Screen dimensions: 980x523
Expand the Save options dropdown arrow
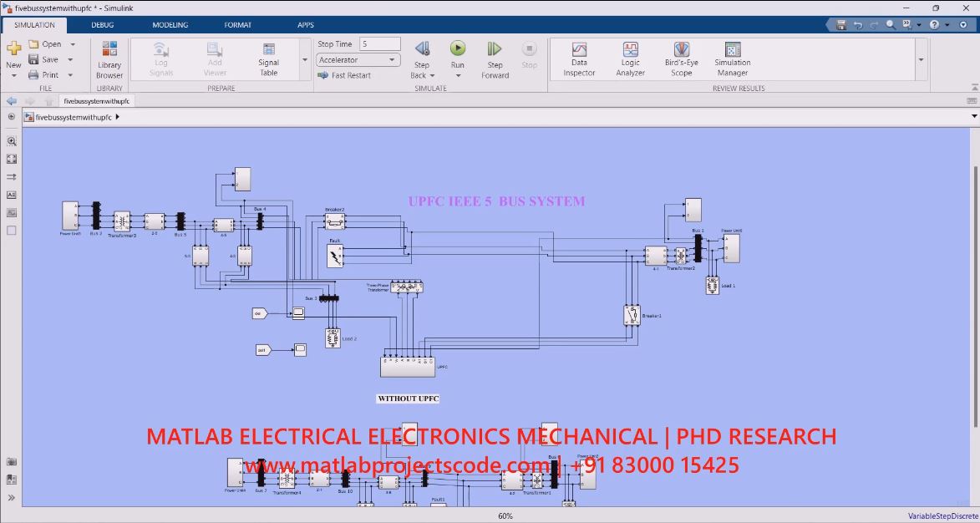point(71,60)
